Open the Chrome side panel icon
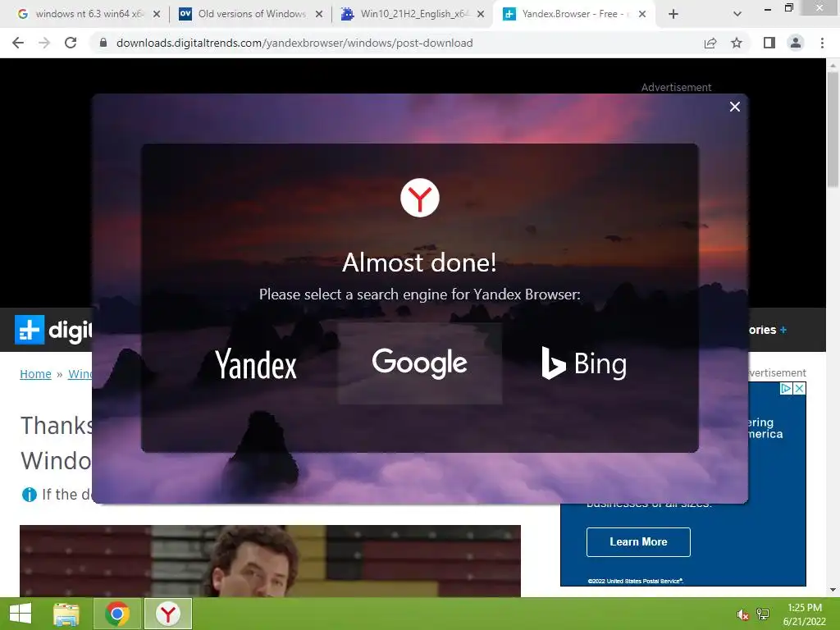The height and width of the screenshot is (630, 840). pyautogui.click(x=769, y=43)
